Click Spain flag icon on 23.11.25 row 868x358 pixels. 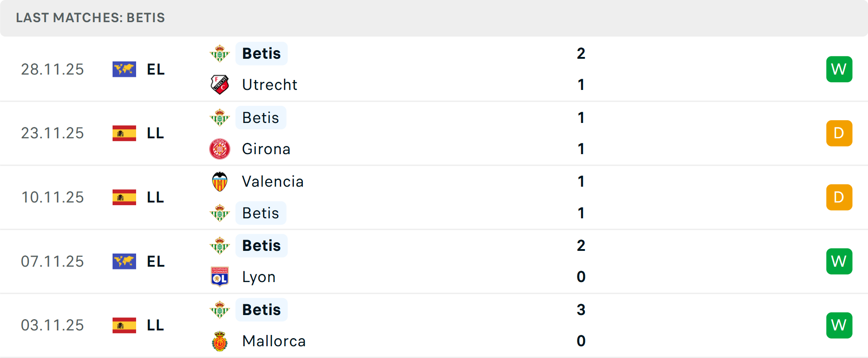click(124, 133)
